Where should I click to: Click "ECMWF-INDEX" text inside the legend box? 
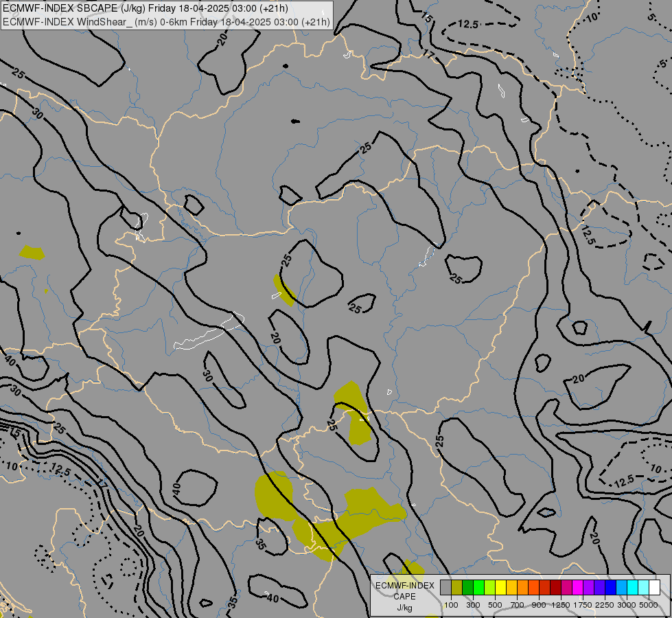pyautogui.click(x=405, y=586)
